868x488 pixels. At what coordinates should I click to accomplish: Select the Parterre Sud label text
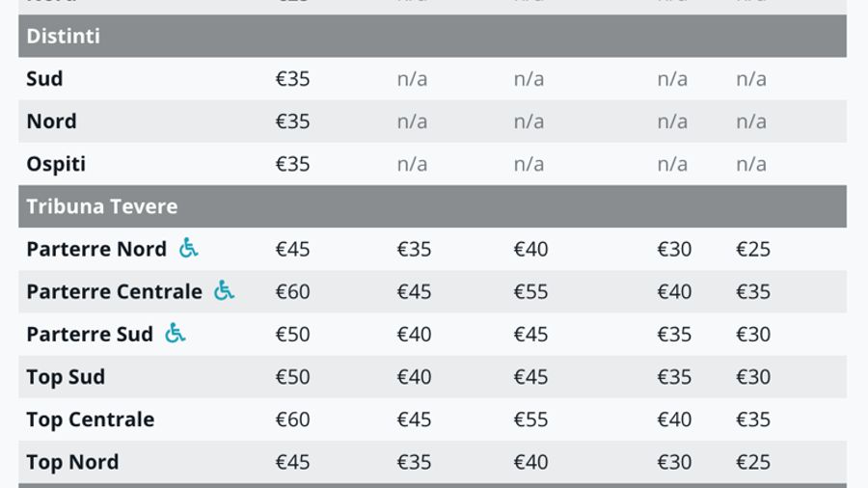(90, 335)
